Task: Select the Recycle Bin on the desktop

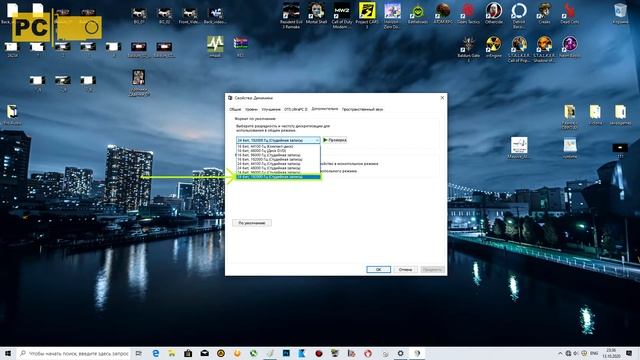Action: [x=620, y=13]
